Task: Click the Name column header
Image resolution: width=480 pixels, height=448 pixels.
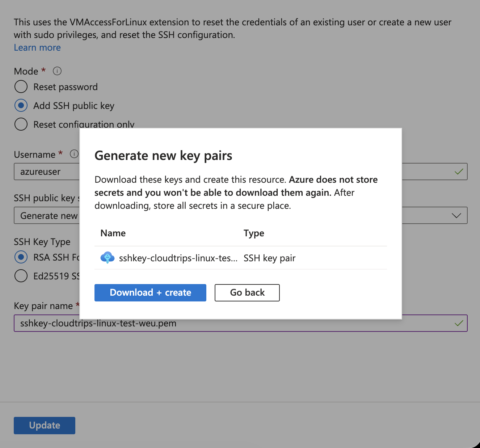Action: [113, 233]
